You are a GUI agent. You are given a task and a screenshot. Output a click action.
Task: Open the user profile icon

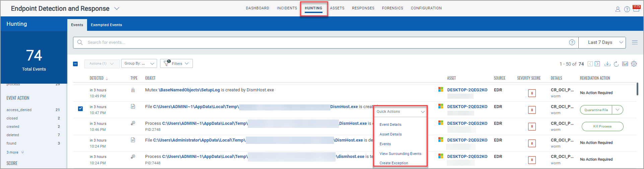(x=618, y=9)
